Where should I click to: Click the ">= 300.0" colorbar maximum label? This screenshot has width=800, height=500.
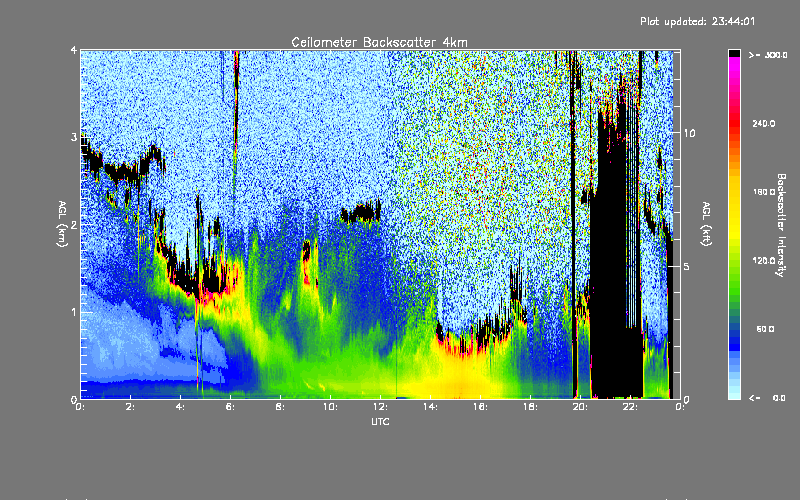pos(768,55)
